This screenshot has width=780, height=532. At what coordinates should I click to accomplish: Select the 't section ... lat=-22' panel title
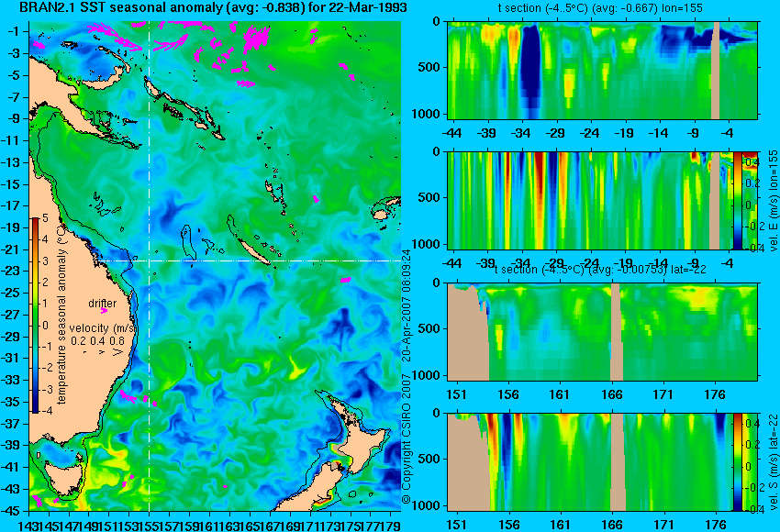tap(600, 270)
